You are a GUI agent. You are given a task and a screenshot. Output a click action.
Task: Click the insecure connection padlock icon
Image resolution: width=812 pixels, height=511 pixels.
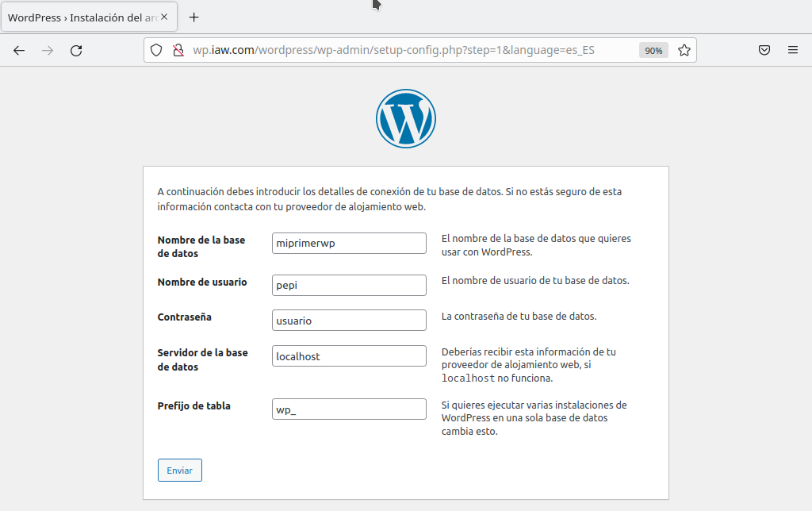coord(178,50)
